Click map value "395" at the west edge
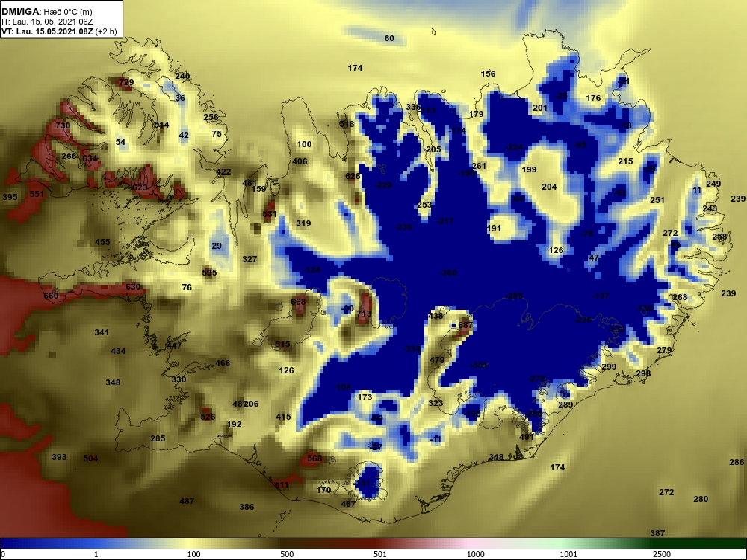This screenshot has width=747, height=560. tap(10, 197)
